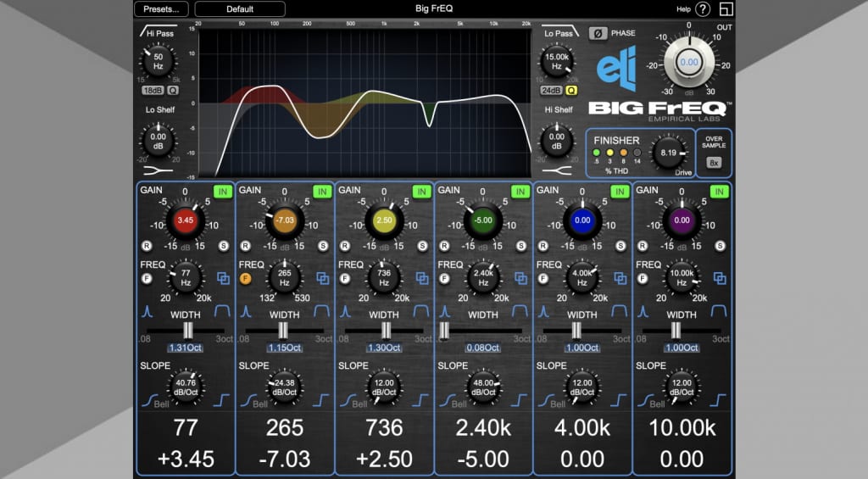Click the Help question mark icon
868x479 pixels.
click(703, 8)
